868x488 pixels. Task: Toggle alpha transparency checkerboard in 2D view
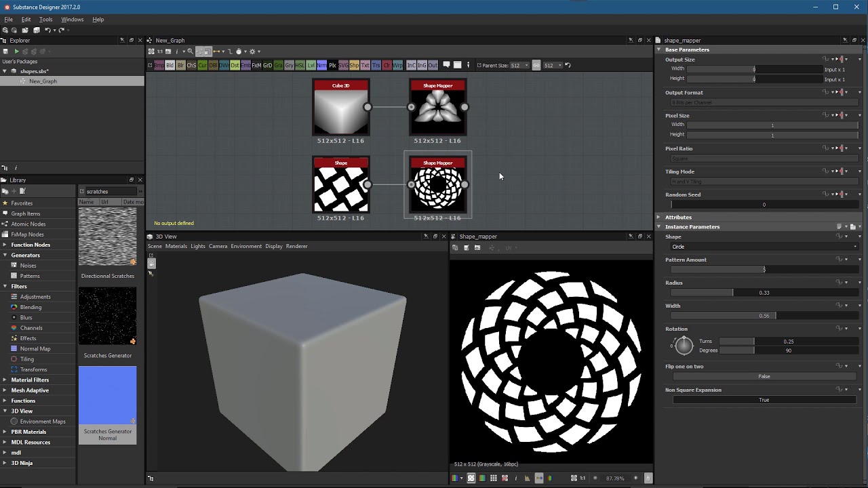pos(471,478)
